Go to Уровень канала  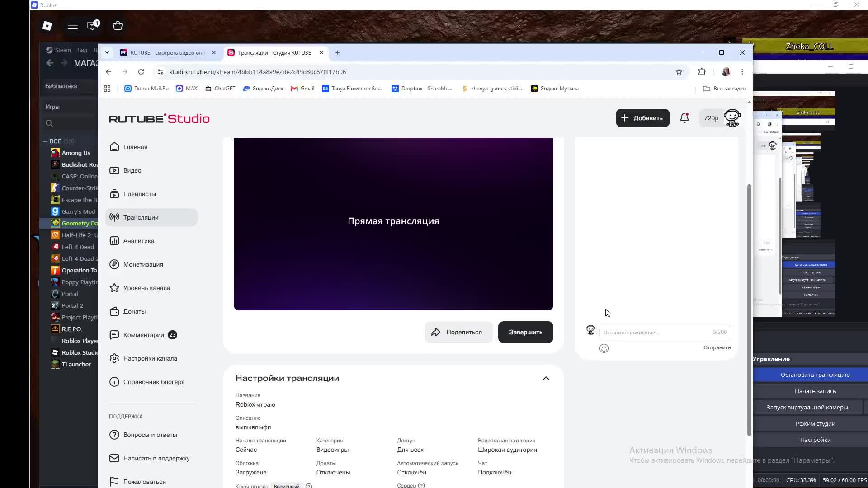click(151, 288)
